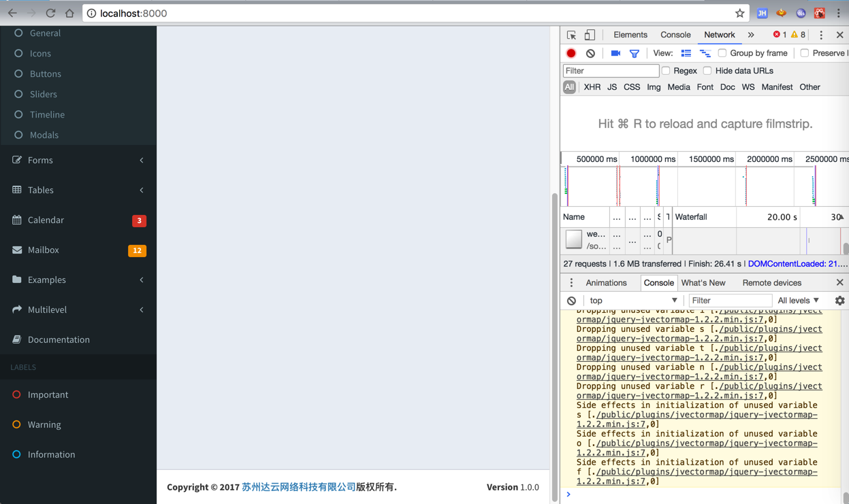849x504 pixels.
Task: Go to the browser home icon
Action: (x=69, y=13)
